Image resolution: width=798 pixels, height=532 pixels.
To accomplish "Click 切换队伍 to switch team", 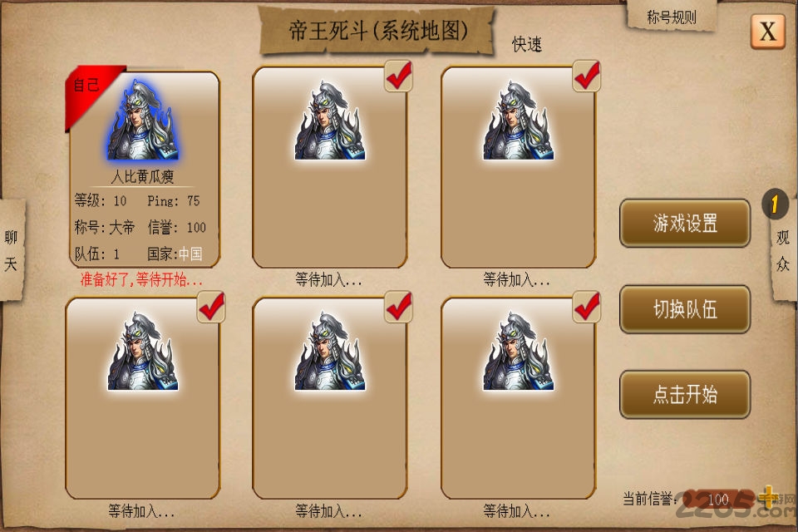I will pos(685,309).
